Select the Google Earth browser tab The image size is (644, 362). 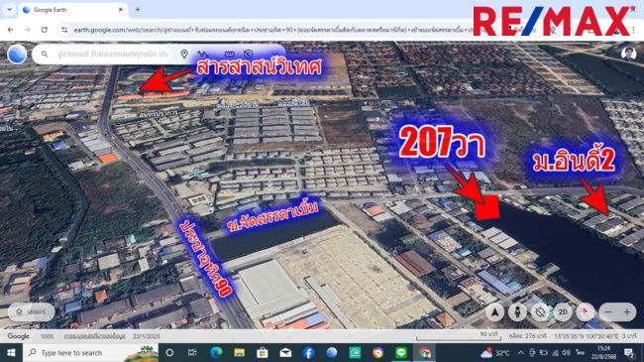(73, 10)
